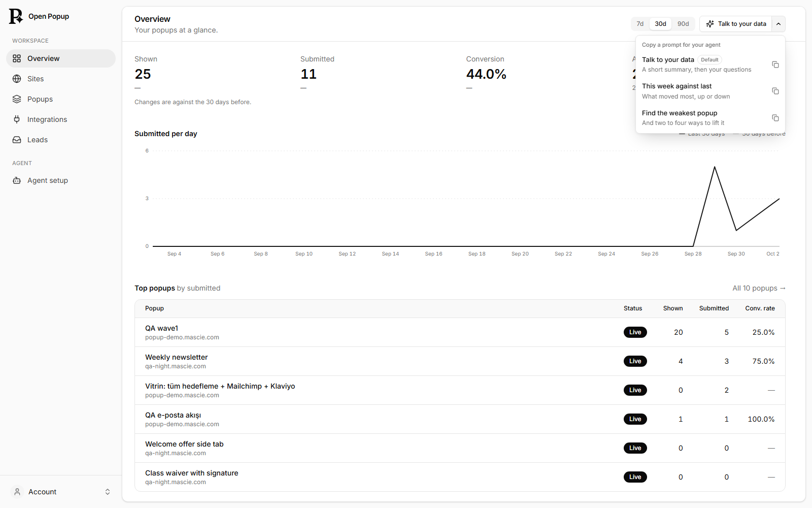Copy the 'This week against last' prompt
Viewport: 812px width, 508px height.
775,91
